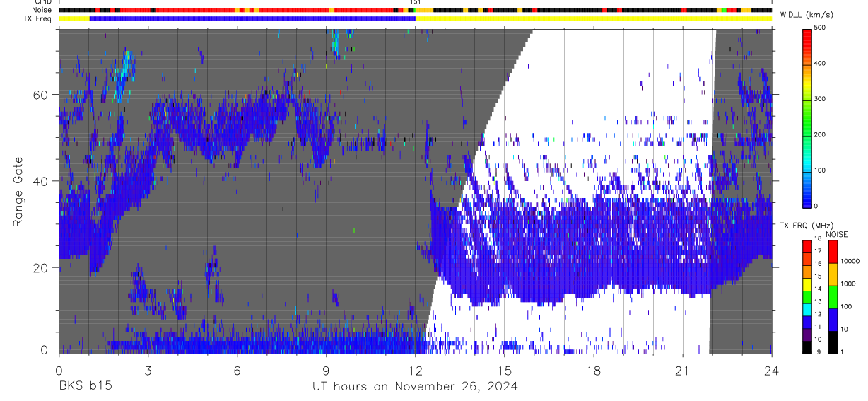Click the '6' tick on the UT hours axis
The width and height of the screenshot is (868, 401).
pos(237,370)
